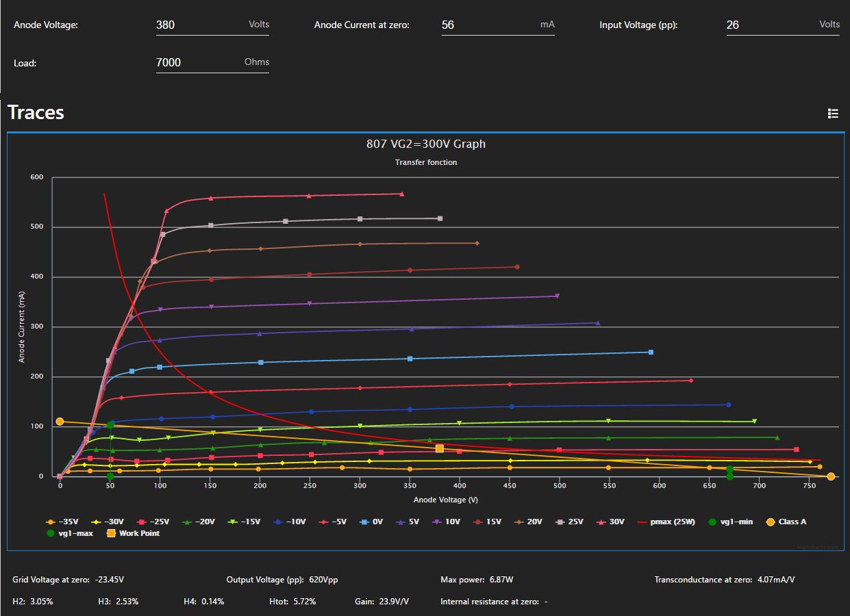Select the -23.45V grid voltage value
850x616 pixels.
point(110,580)
